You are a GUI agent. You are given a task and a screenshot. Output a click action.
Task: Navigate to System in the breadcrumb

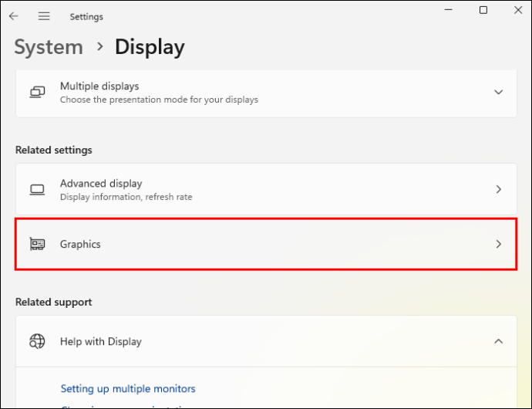[49, 47]
